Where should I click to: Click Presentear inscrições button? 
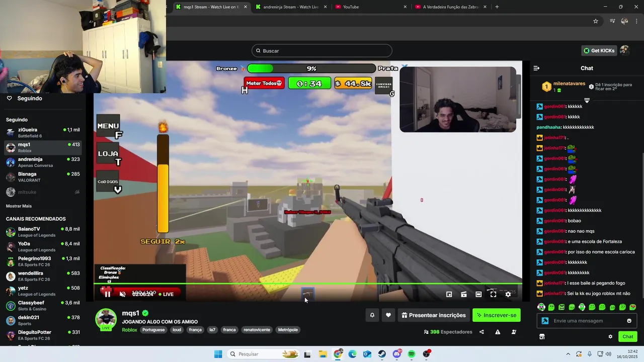point(434,315)
